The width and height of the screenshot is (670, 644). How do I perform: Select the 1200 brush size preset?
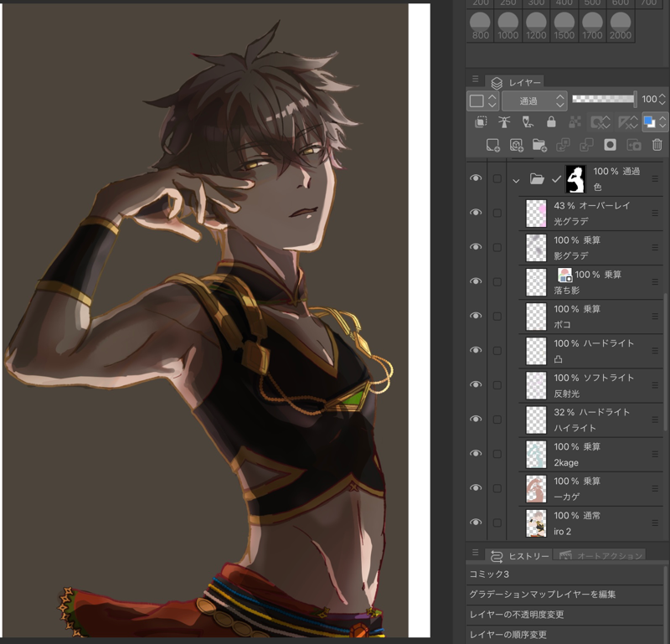click(x=536, y=27)
